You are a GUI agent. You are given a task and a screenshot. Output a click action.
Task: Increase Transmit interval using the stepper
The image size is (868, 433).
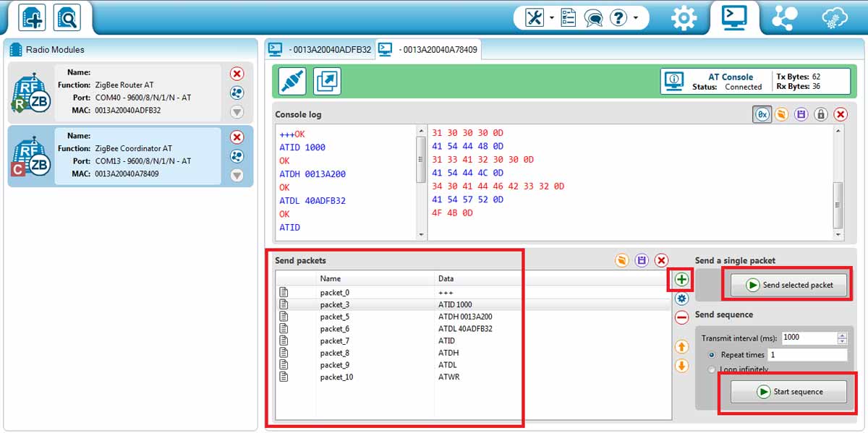tap(842, 334)
